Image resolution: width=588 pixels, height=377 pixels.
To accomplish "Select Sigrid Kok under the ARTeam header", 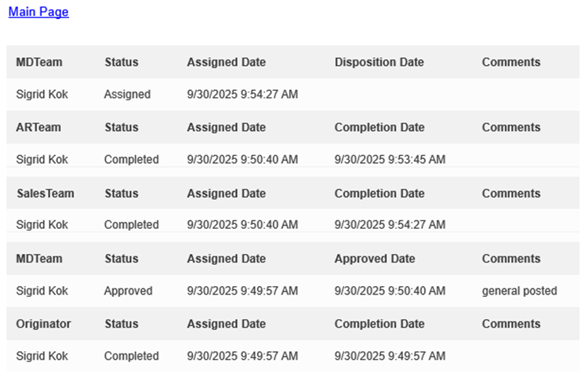I will coord(42,160).
